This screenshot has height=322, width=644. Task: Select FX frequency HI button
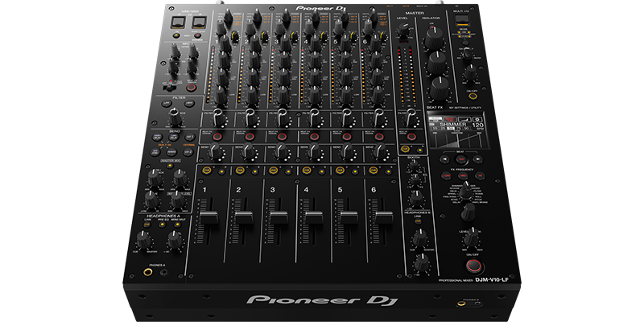[x=480, y=175]
